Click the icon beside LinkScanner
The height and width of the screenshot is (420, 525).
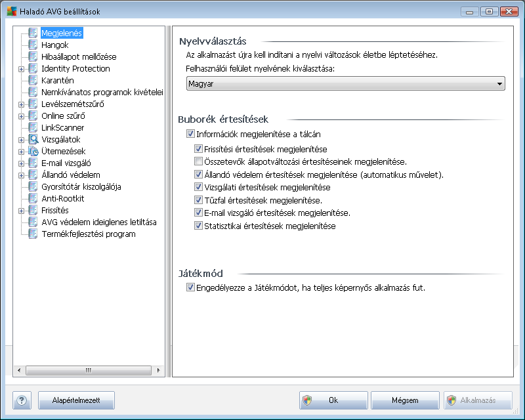point(33,127)
